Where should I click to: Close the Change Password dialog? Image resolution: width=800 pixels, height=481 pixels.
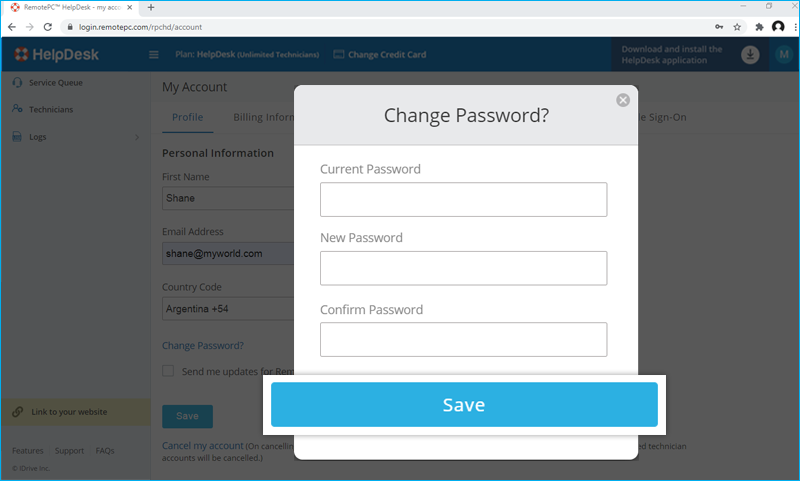pos(623,100)
